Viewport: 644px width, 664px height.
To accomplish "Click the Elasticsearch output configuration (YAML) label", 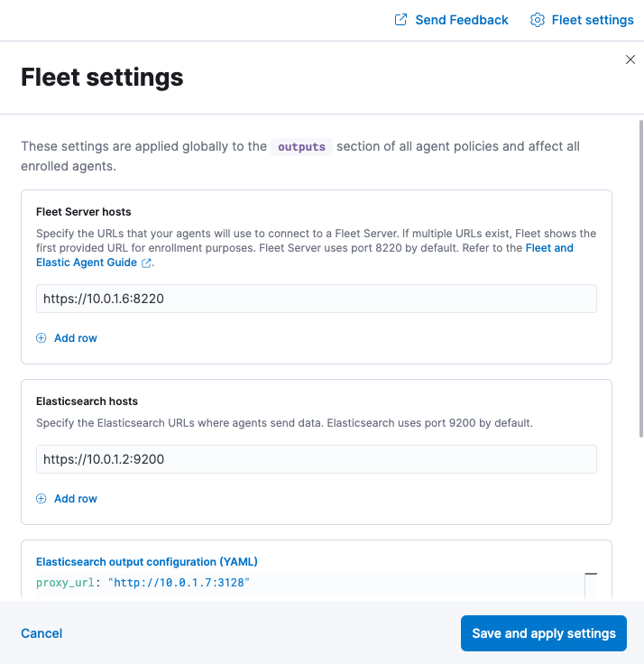I will point(147,562).
